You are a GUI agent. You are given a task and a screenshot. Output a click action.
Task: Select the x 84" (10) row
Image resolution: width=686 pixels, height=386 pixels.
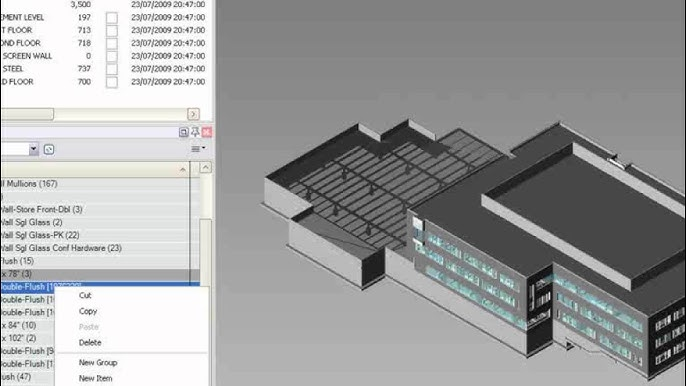coord(27,325)
